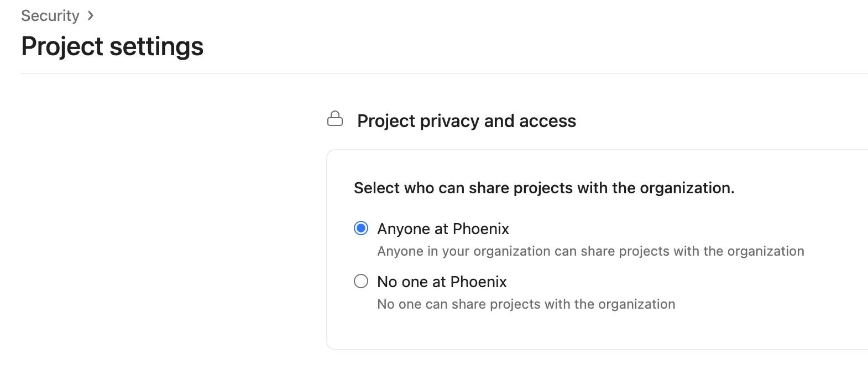
Task: Click the lock icon beside Project privacy
Action: pos(335,119)
